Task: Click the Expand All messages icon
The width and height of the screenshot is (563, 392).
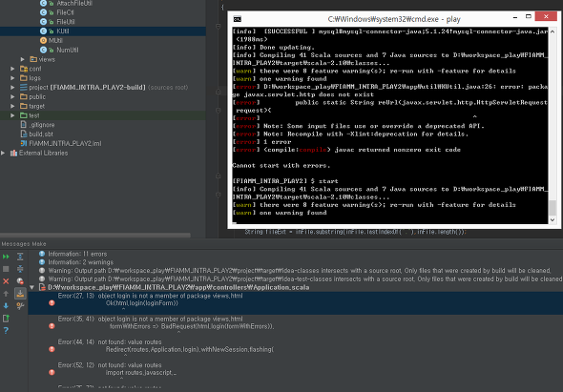Action: [20, 257]
